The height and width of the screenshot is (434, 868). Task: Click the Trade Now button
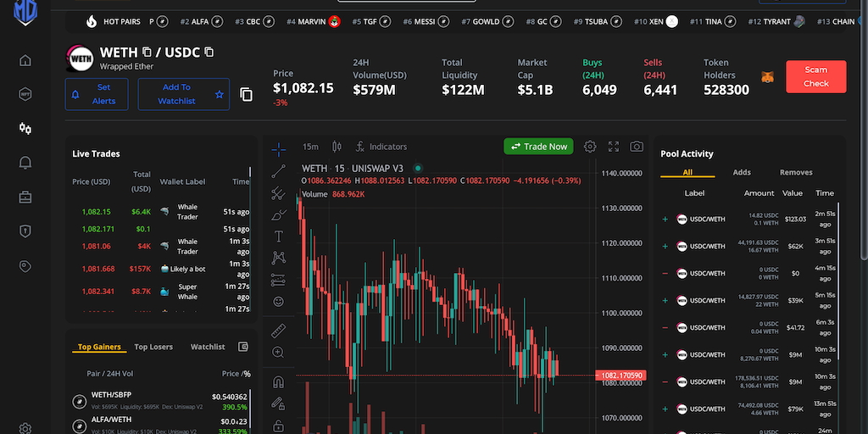[x=538, y=147]
